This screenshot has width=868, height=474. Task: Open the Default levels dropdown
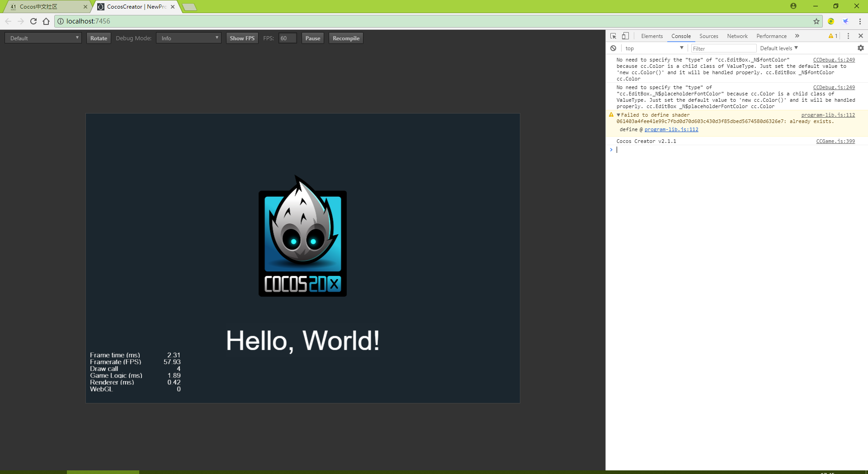[x=779, y=48]
